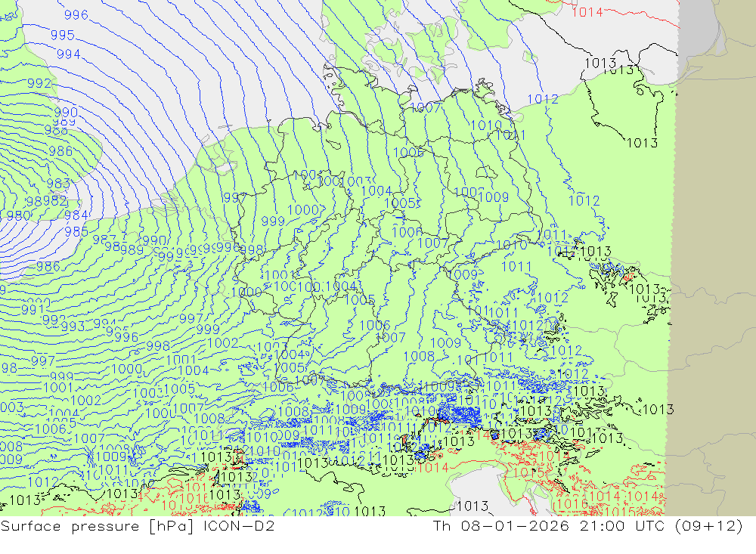Viewport: 756px width, 554px height.
Task: Click the 'Th 08-01-2026 21:00 UTC (09+12)' timestamp
Action: pyautogui.click(x=587, y=525)
